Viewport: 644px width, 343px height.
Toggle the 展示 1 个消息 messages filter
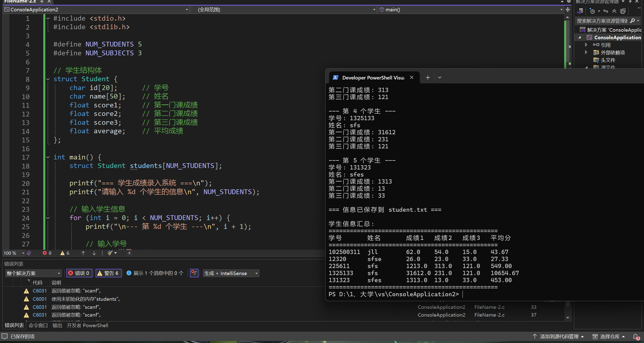pyautogui.click(x=155, y=273)
